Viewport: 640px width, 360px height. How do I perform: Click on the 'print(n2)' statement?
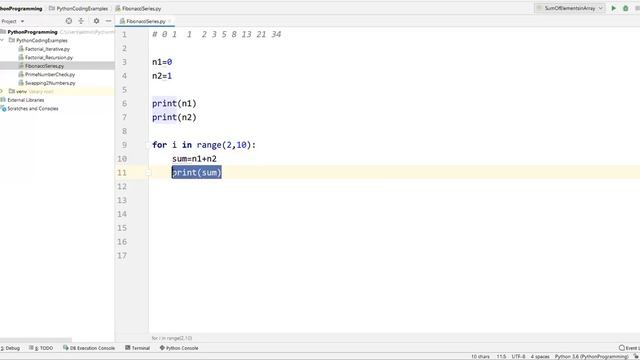click(x=174, y=118)
